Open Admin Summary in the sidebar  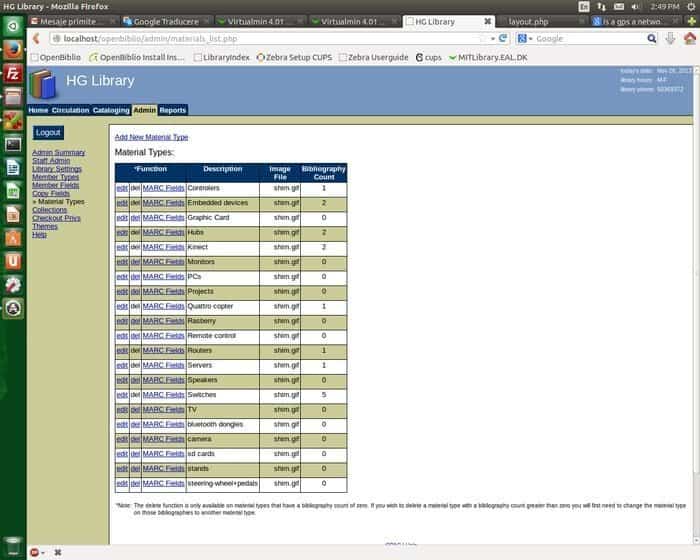58,153
